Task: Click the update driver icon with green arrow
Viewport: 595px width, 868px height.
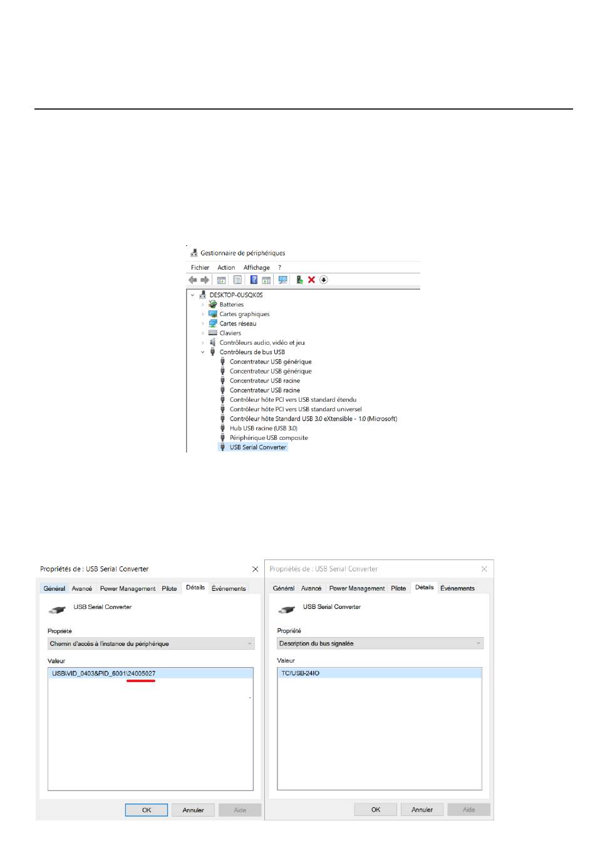Action: [299, 280]
